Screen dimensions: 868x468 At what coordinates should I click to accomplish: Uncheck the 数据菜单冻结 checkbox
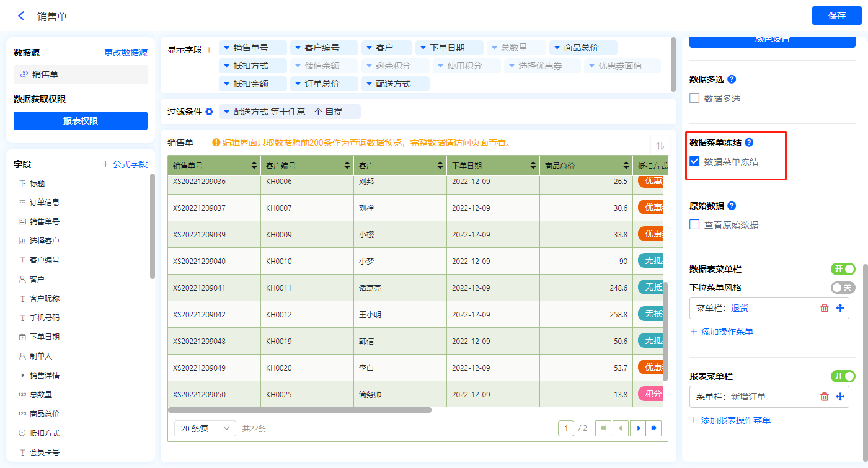pos(694,162)
